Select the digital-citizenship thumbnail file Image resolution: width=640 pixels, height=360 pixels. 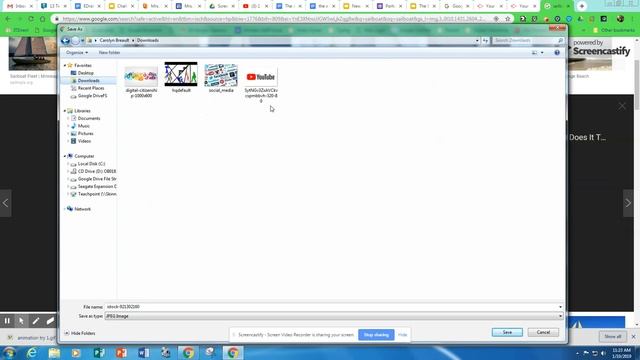tap(141, 82)
